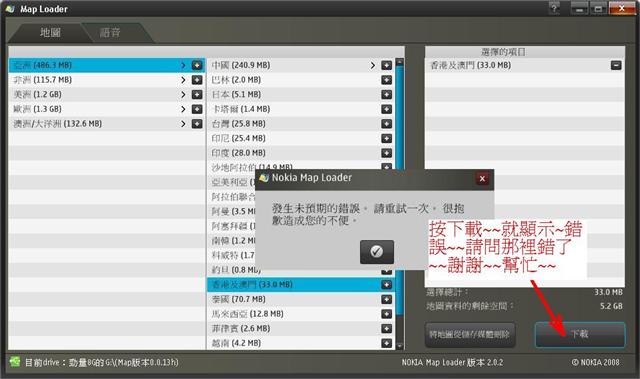640x379 pixels.
Task: Add 印尼 (25.4 MB) map with plus icon
Action: 387,138
